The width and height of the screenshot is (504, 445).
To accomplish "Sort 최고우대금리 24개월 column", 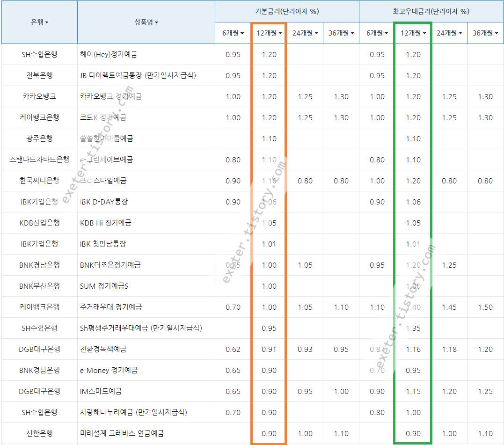I will coord(449,33).
